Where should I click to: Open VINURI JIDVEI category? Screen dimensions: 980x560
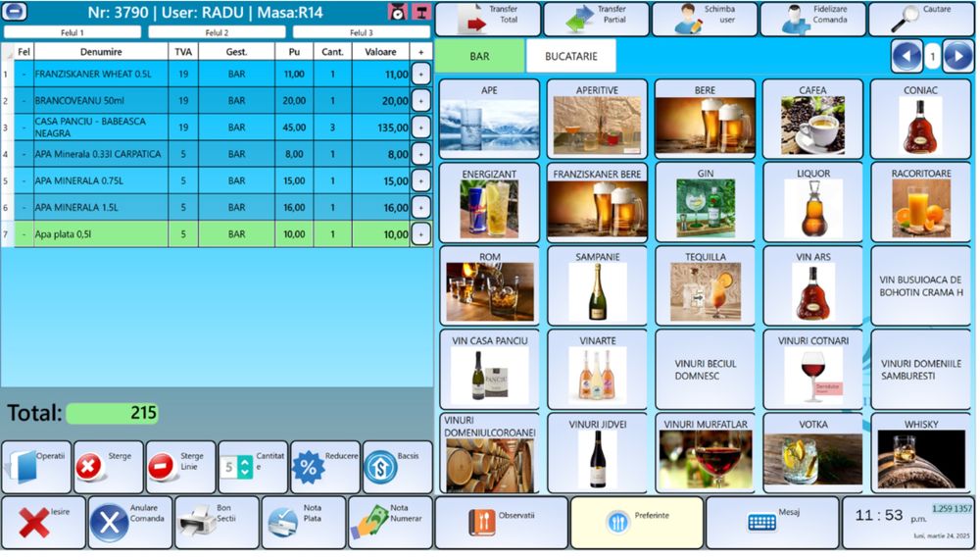[x=597, y=453]
